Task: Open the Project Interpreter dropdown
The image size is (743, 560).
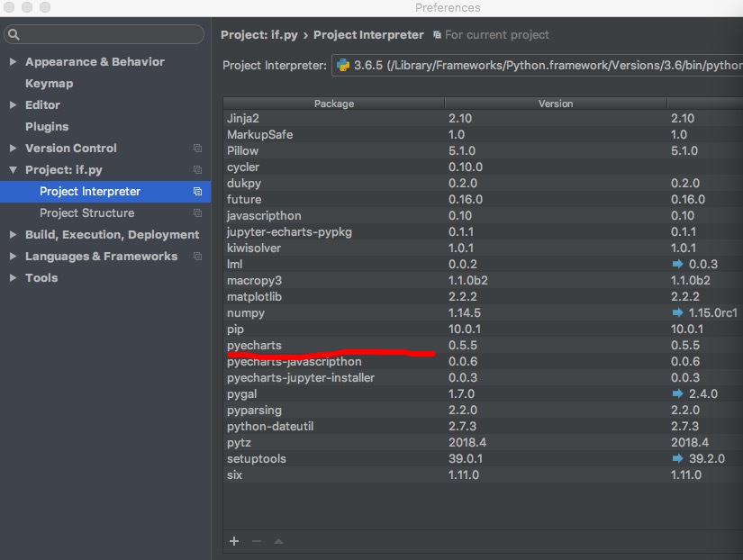Action: click(537, 66)
